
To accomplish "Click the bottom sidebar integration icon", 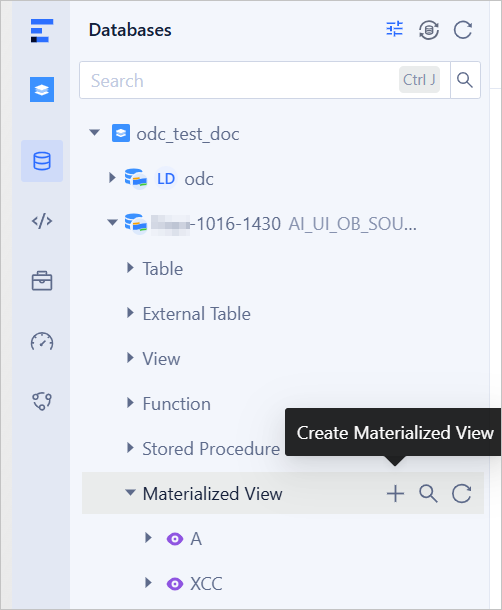I will click(42, 401).
